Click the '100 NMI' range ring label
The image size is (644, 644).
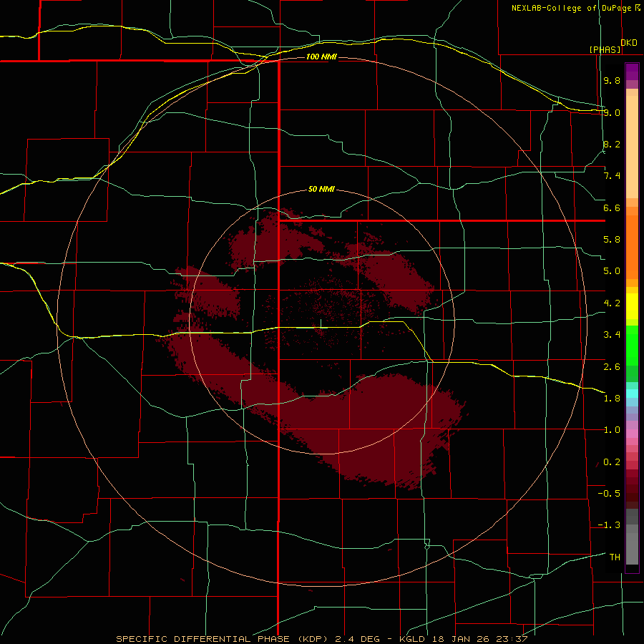pyautogui.click(x=321, y=57)
